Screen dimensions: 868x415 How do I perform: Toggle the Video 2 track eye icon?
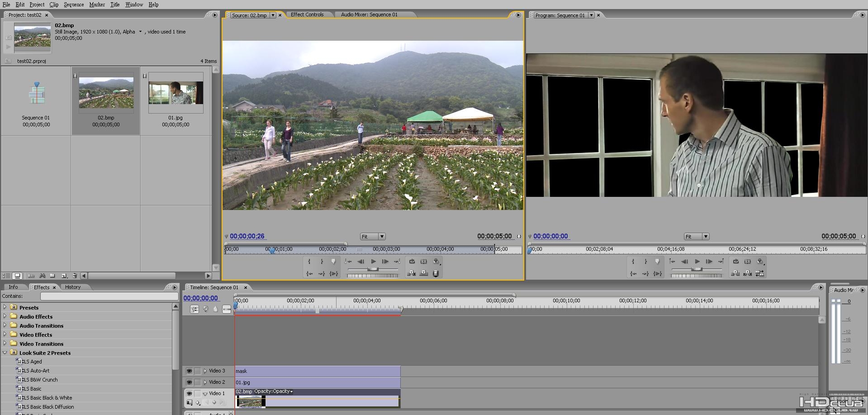click(x=189, y=382)
